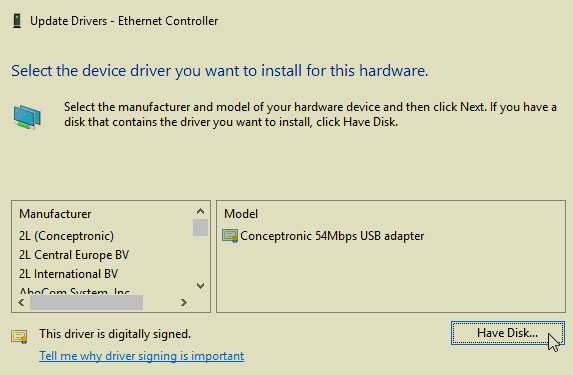Click the vertical scrollbar thumb in Manufacturer list
Screen dimensions: 573x375
tap(200, 227)
